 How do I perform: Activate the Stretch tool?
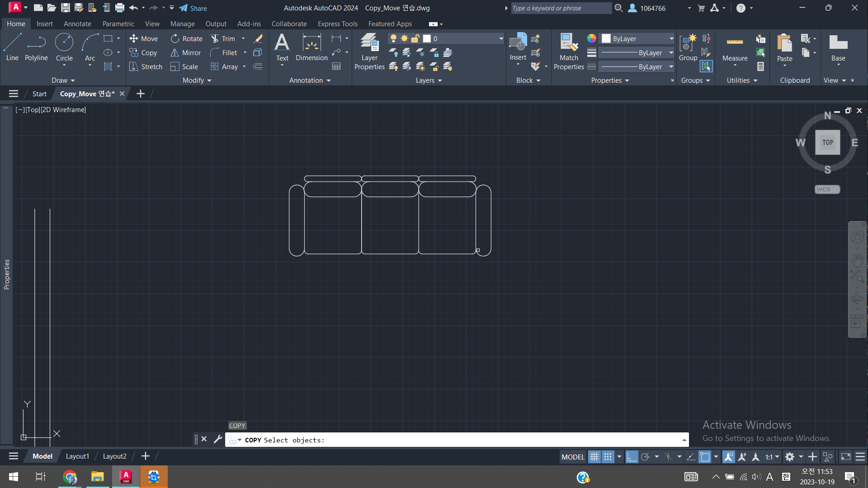[x=146, y=67]
